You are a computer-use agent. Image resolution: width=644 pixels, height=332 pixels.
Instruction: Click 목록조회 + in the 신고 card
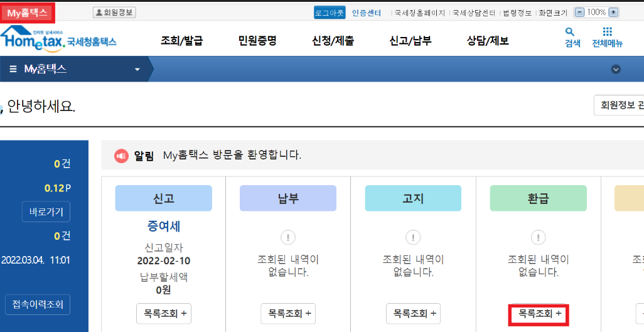coord(164,314)
